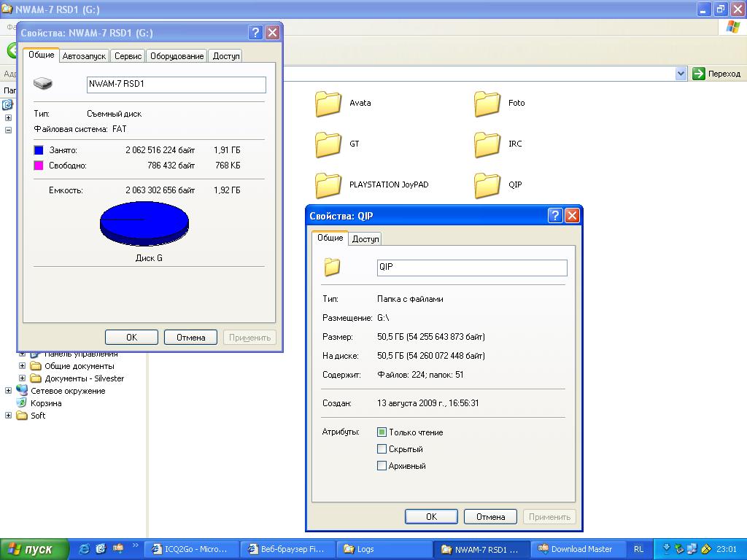Open the PLAYSTATION JoyPAD folder

click(328, 185)
